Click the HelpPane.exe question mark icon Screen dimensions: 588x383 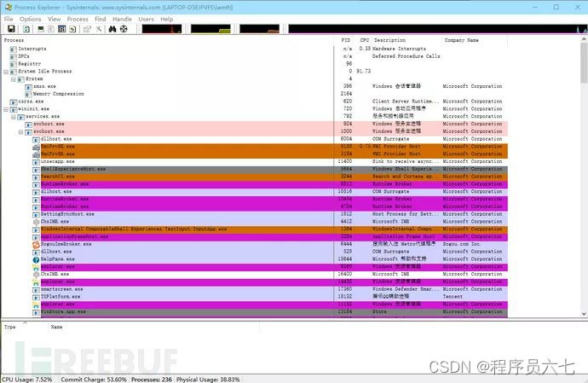[x=36, y=259]
